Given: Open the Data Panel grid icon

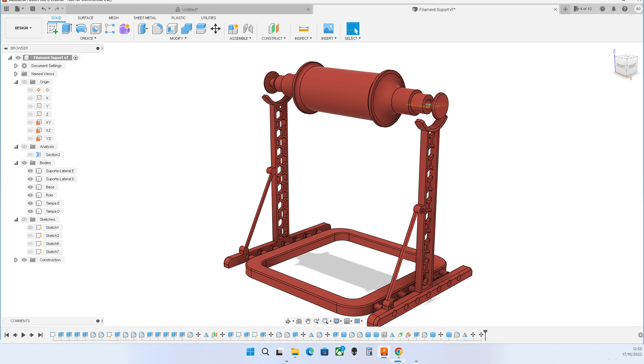Looking at the screenshot, I should tap(6, 9).
